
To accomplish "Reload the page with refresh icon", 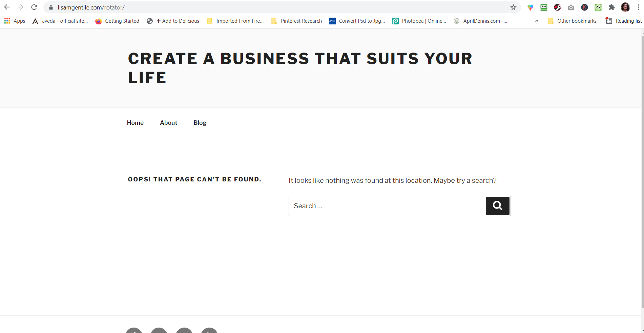I will (x=34, y=7).
